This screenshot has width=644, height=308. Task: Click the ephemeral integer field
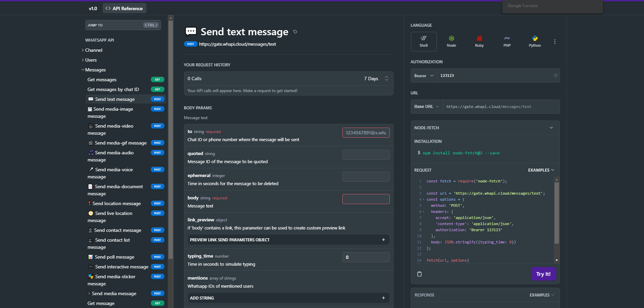(366, 177)
